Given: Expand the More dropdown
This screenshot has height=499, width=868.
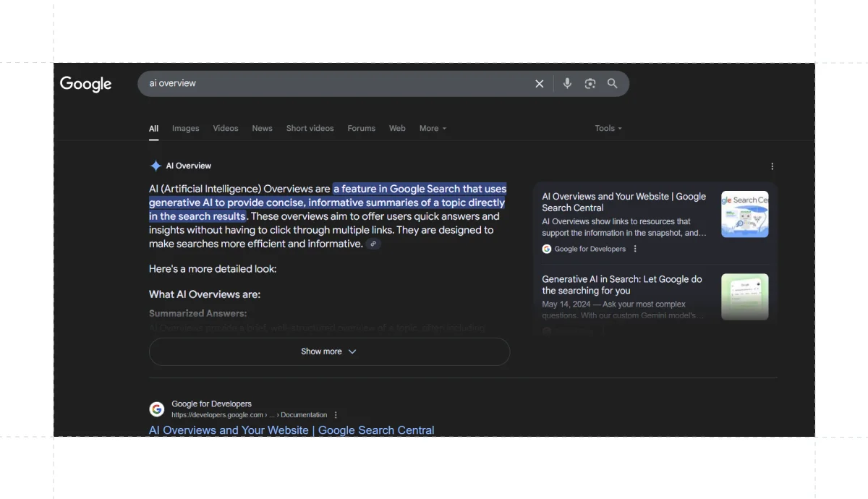Looking at the screenshot, I should point(433,129).
